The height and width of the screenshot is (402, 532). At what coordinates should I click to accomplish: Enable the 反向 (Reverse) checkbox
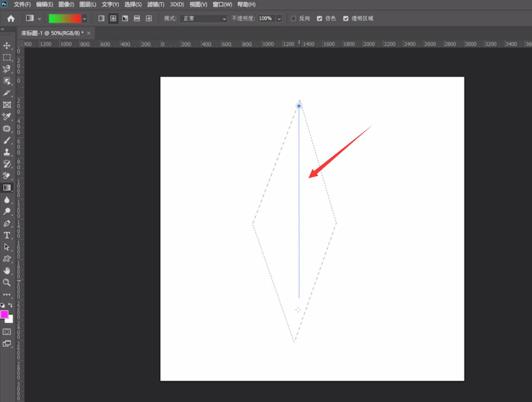(x=293, y=19)
